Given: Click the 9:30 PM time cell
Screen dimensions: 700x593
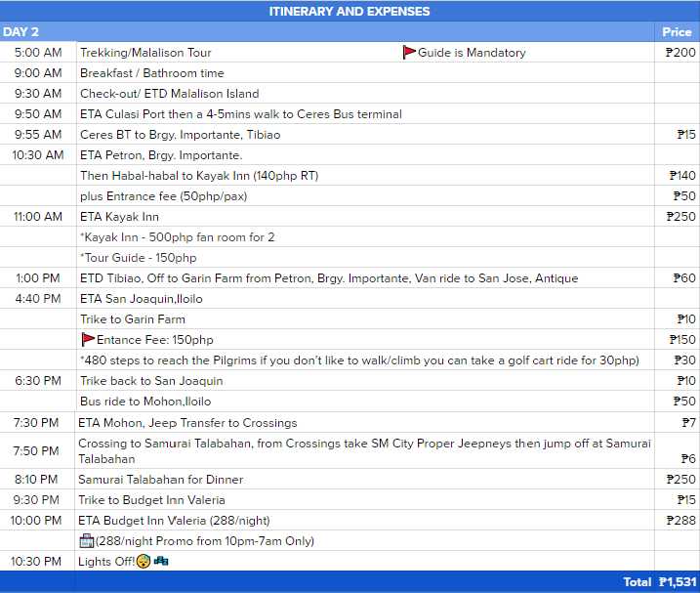Looking at the screenshot, I should (37, 499).
